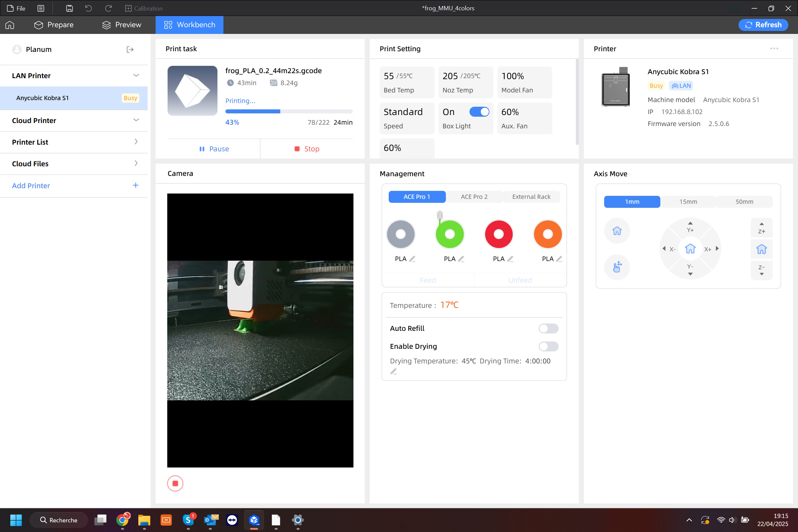This screenshot has width=798, height=532.
Task: Collapse the LAN Printer section
Action: (136, 75)
